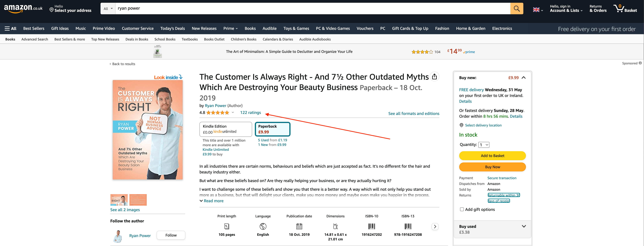Click 5 Used from £1.19 link

(x=272, y=140)
